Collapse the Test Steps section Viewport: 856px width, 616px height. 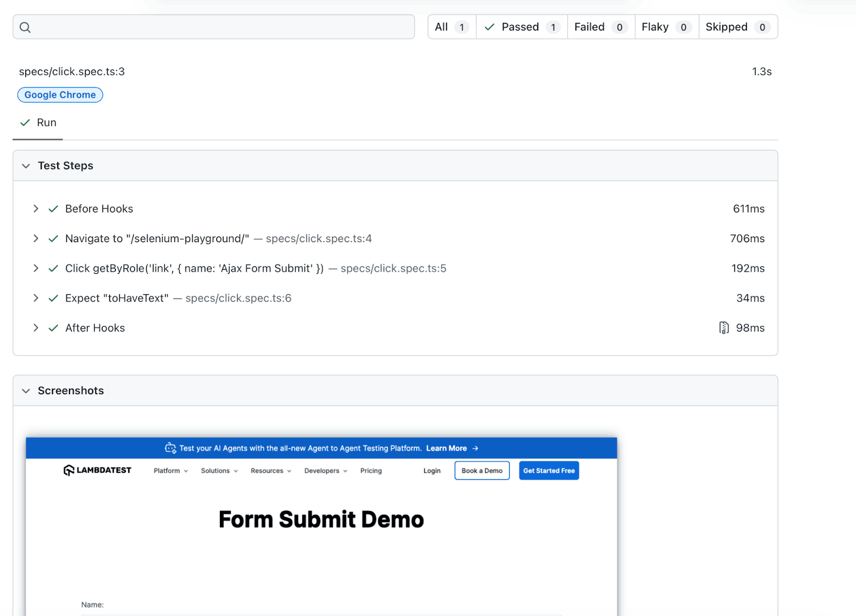(x=26, y=166)
